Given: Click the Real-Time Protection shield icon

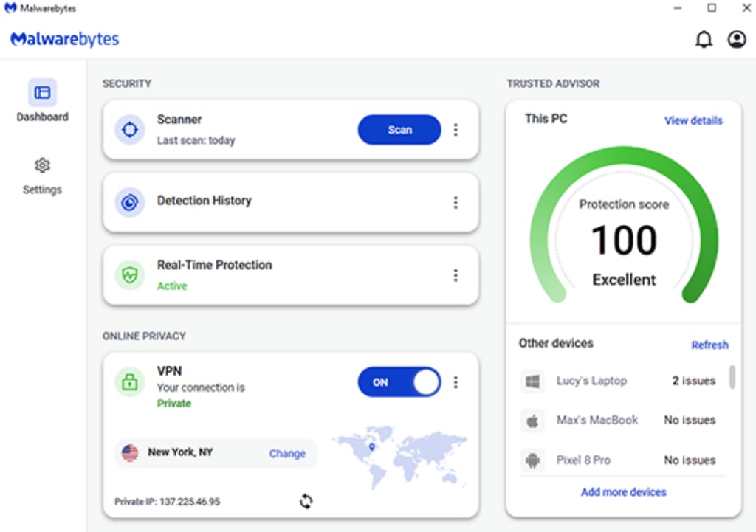Looking at the screenshot, I should tap(130, 275).
